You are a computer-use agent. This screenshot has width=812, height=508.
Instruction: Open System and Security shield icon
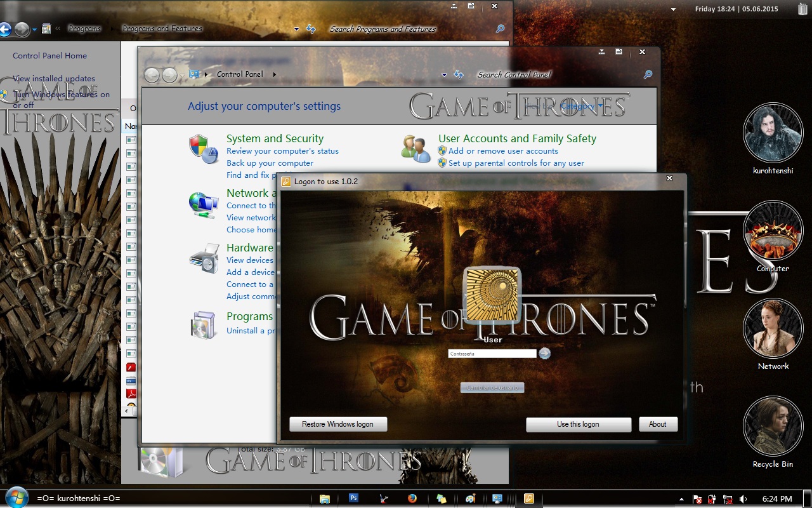204,149
